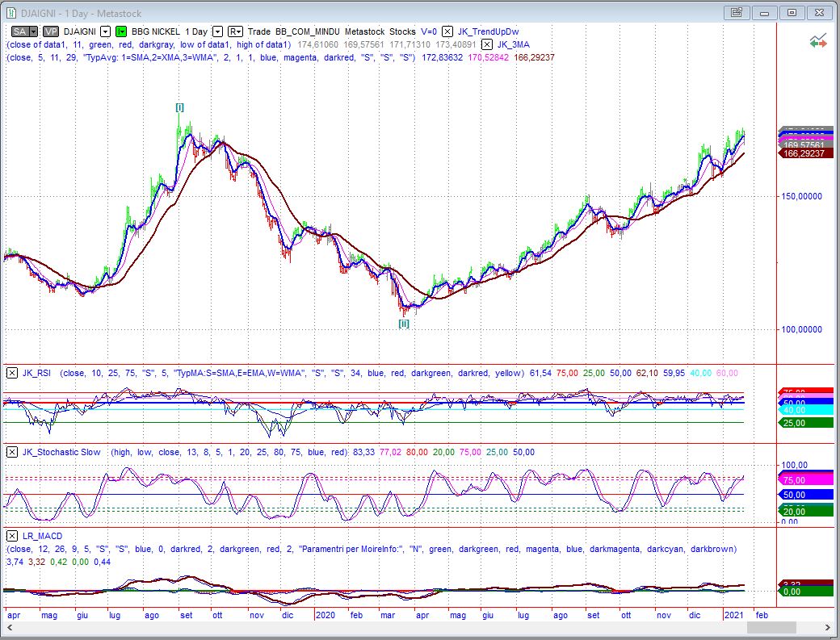
Task: Click the green and red arrows chart-shift icon
Action: (818, 40)
